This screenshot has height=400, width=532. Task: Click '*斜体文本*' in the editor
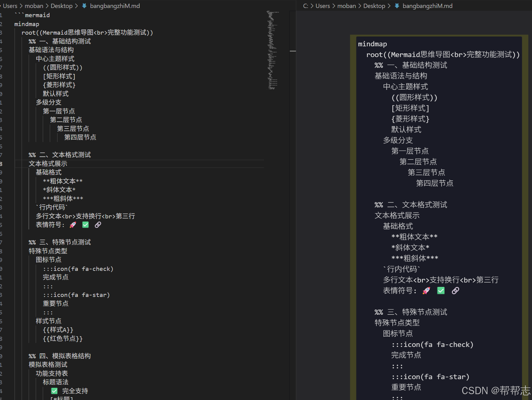[x=59, y=190]
